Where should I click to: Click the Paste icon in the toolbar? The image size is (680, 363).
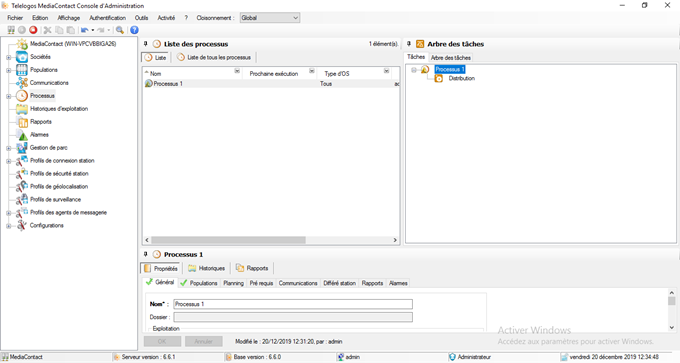(x=70, y=30)
